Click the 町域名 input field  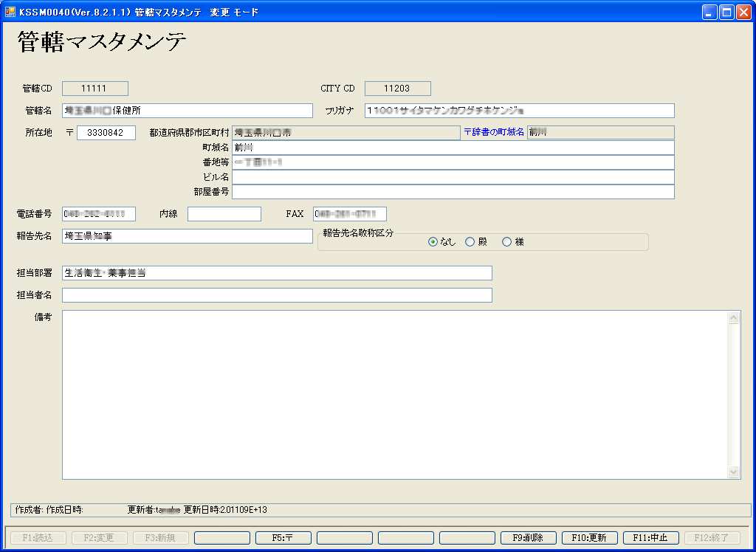(453, 148)
